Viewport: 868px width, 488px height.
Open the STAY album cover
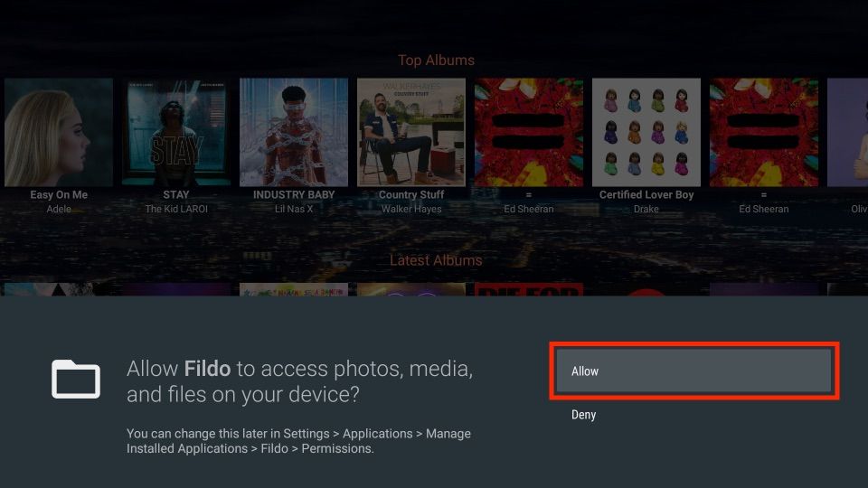click(176, 132)
